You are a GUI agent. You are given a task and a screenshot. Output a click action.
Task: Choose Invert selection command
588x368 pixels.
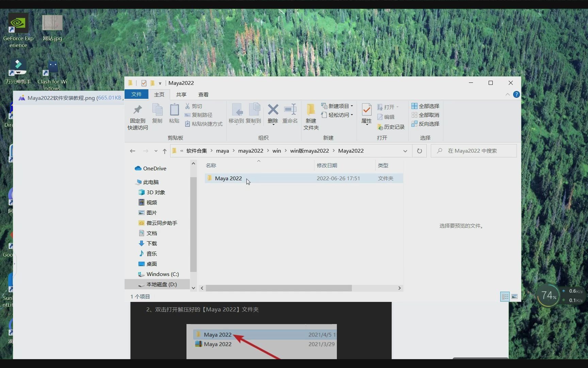point(425,124)
